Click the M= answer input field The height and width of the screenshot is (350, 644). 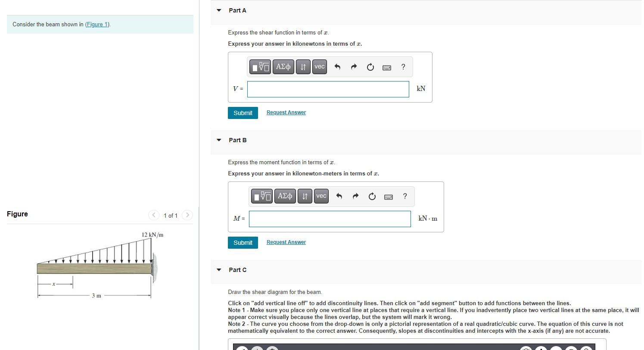click(x=330, y=219)
